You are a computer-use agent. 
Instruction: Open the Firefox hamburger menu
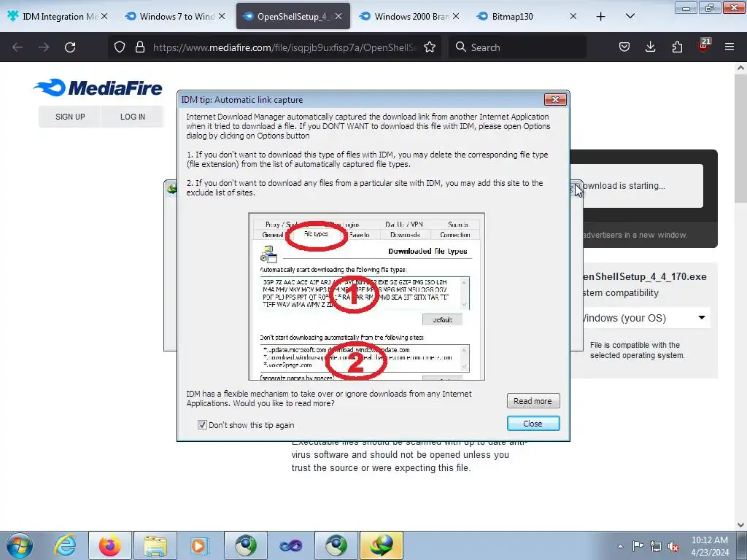pyautogui.click(x=729, y=47)
